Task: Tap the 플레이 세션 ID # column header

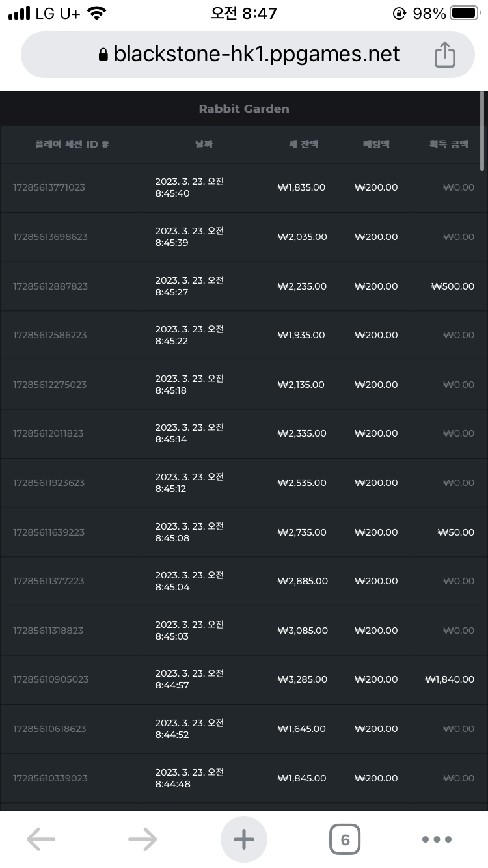Action: pyautogui.click(x=72, y=144)
